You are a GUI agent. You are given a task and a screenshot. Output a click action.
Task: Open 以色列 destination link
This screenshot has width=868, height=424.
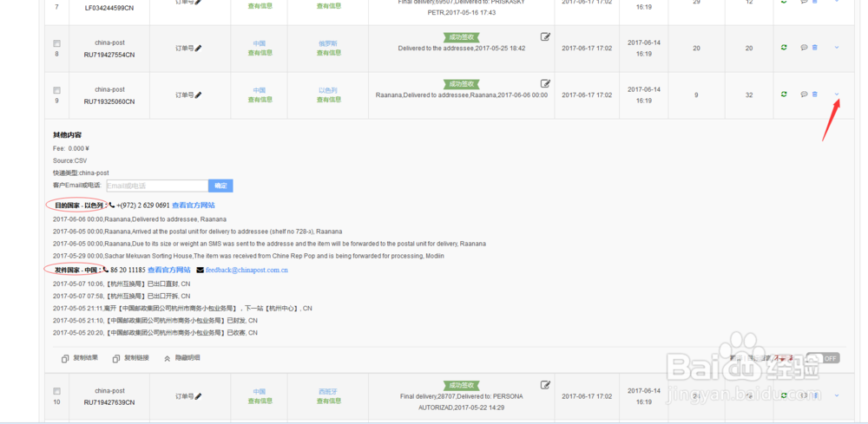(328, 90)
